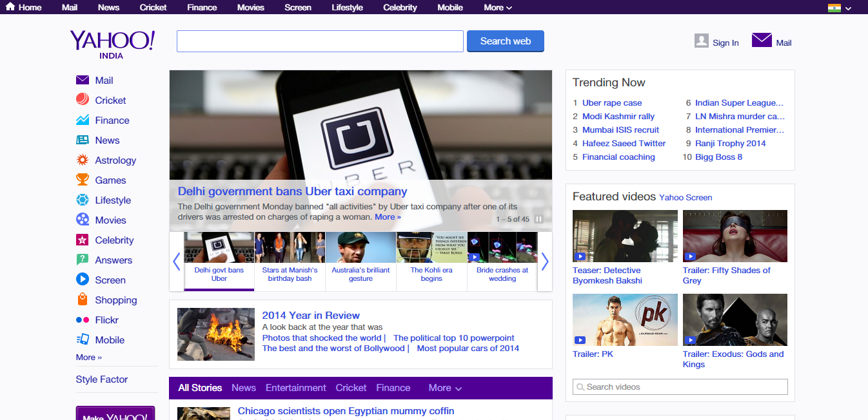Viewport: 868px width, 420px height.
Task: Expand the More menu in top bar
Action: tap(498, 8)
